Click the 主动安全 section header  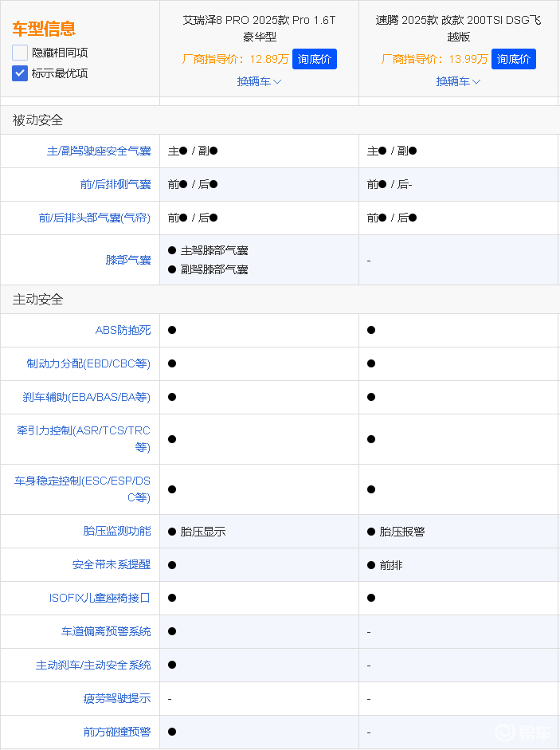click(37, 300)
